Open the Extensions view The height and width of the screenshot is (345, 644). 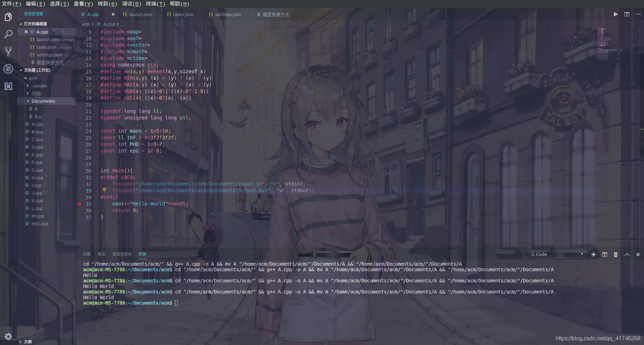tap(8, 87)
